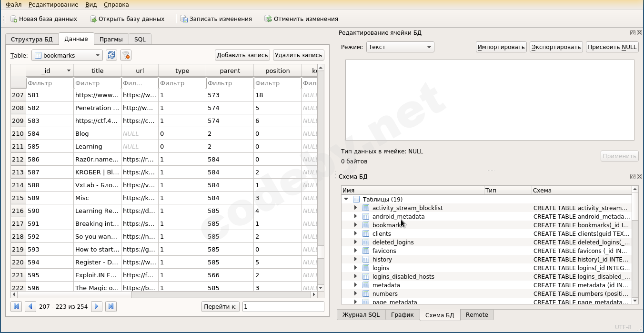Open the Edit menu in menu bar
This screenshot has height=333, width=644.
[53, 4]
